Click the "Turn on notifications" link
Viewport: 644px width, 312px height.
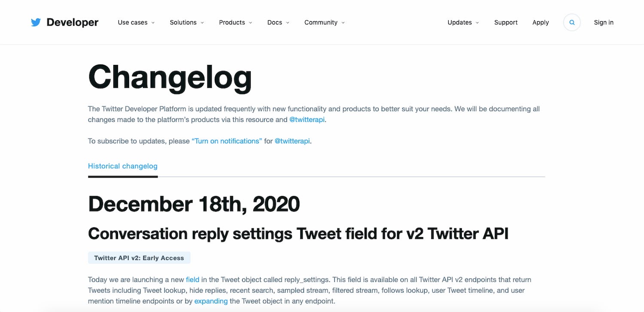click(227, 141)
